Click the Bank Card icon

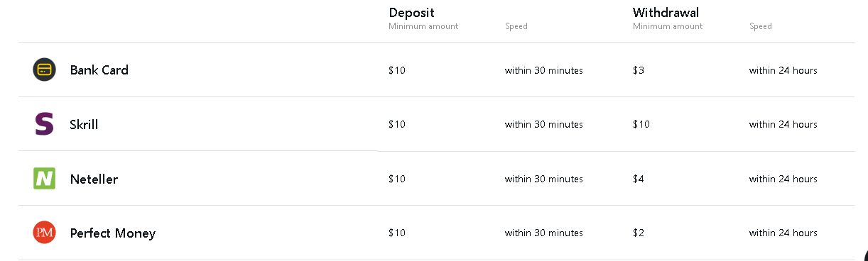(44, 70)
